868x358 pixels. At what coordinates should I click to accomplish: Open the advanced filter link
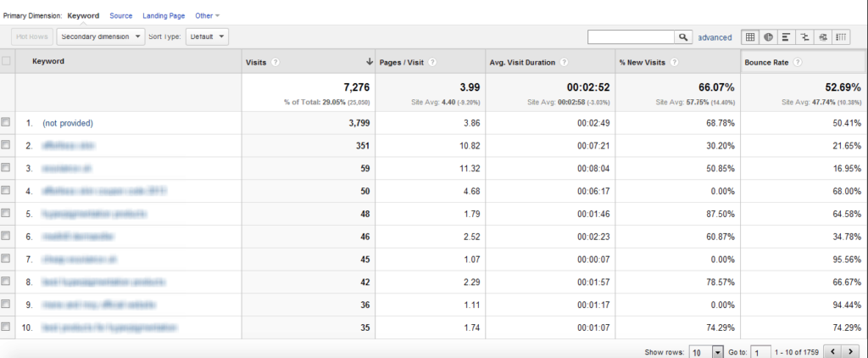715,37
